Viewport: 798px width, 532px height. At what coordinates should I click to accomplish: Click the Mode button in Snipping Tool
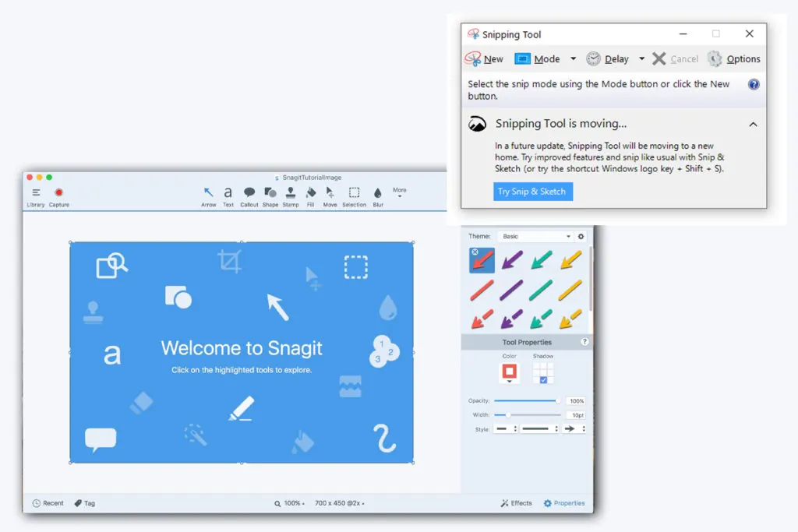coord(538,59)
